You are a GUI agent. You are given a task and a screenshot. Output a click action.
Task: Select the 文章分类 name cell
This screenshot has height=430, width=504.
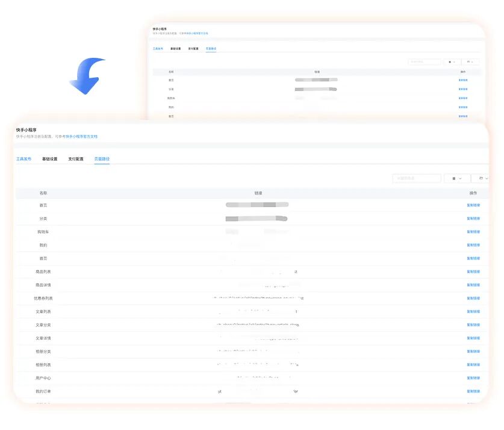(x=43, y=325)
